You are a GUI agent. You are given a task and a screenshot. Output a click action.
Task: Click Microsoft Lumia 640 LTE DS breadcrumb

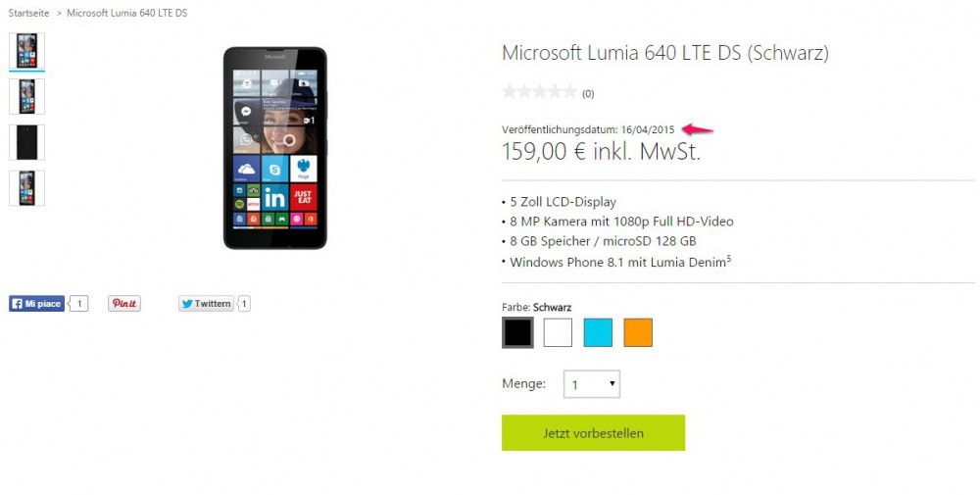click(126, 13)
